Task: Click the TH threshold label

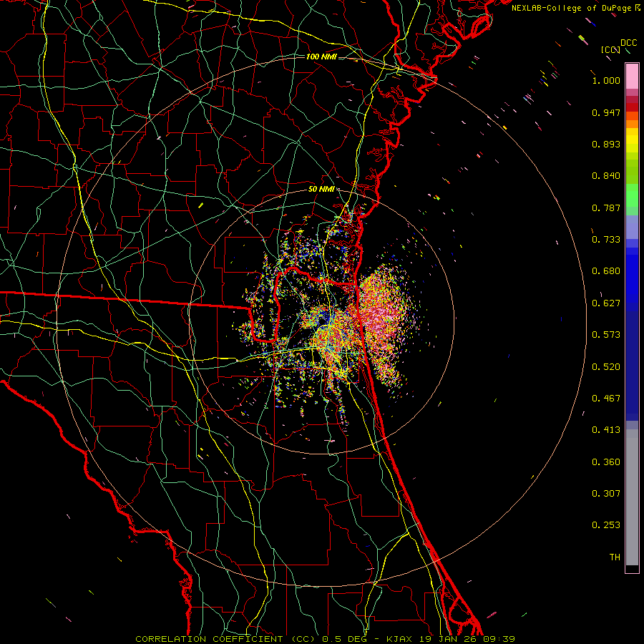Action: (x=615, y=557)
